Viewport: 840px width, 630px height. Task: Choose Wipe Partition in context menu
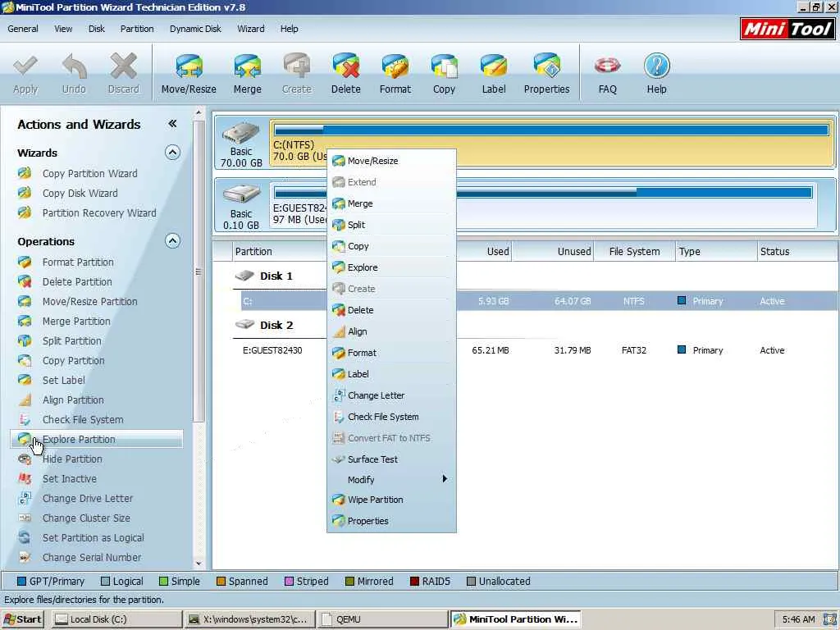(x=391, y=500)
